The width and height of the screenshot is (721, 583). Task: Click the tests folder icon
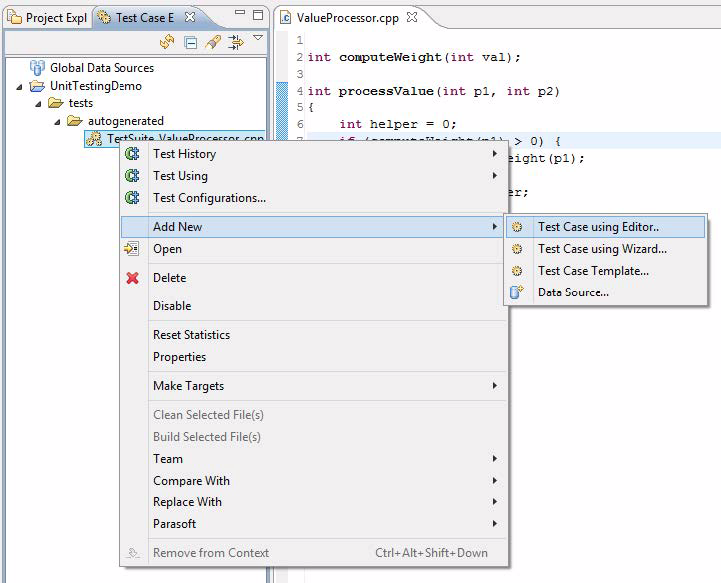(x=56, y=103)
